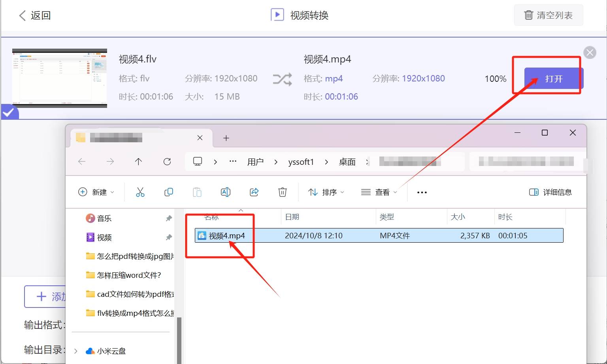The image size is (607, 364).
Task: Maximize the File Explorer window
Action: tap(545, 133)
